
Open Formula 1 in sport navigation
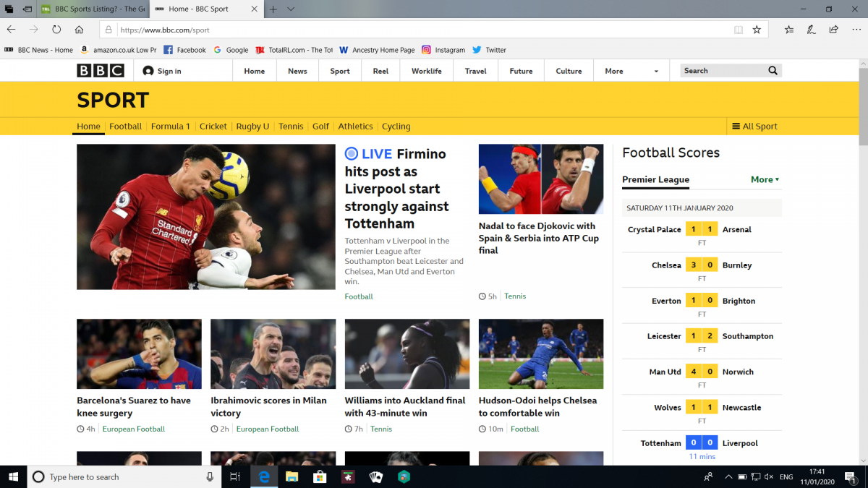tap(171, 126)
